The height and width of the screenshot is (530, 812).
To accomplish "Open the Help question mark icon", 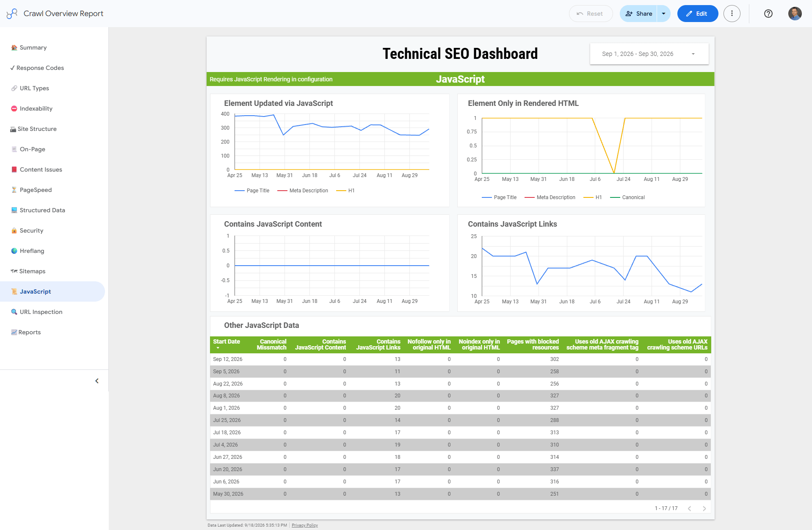I will click(768, 14).
